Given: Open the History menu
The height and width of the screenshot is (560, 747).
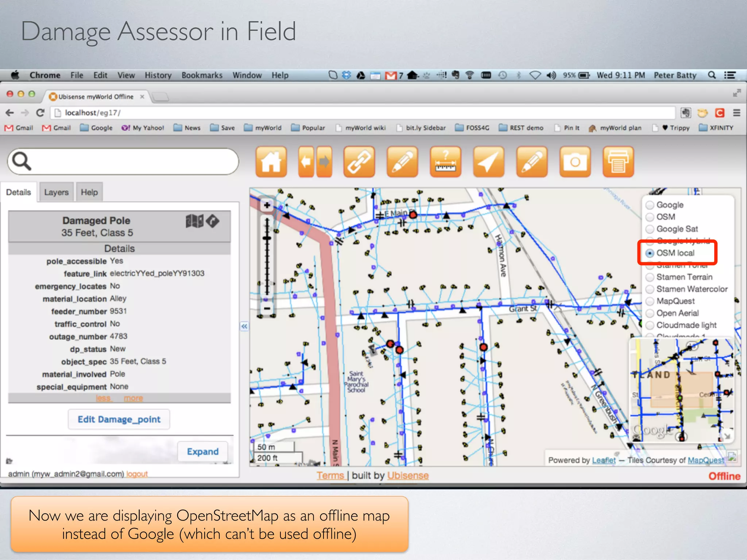Looking at the screenshot, I should (158, 75).
